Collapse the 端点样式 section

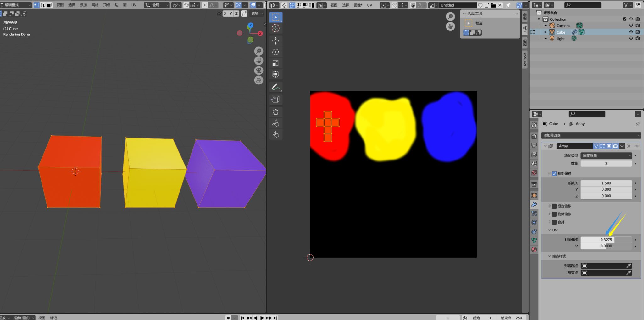point(549,256)
